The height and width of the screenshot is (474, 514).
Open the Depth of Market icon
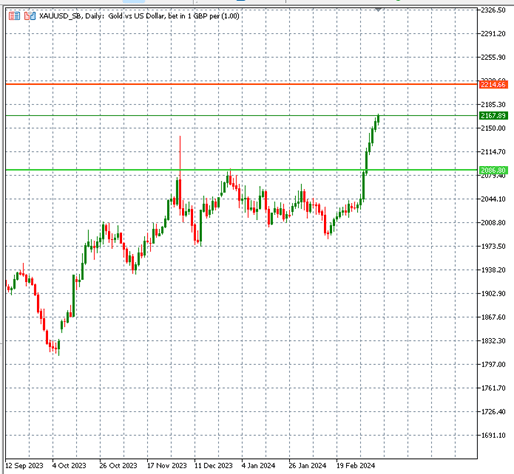[30, 16]
